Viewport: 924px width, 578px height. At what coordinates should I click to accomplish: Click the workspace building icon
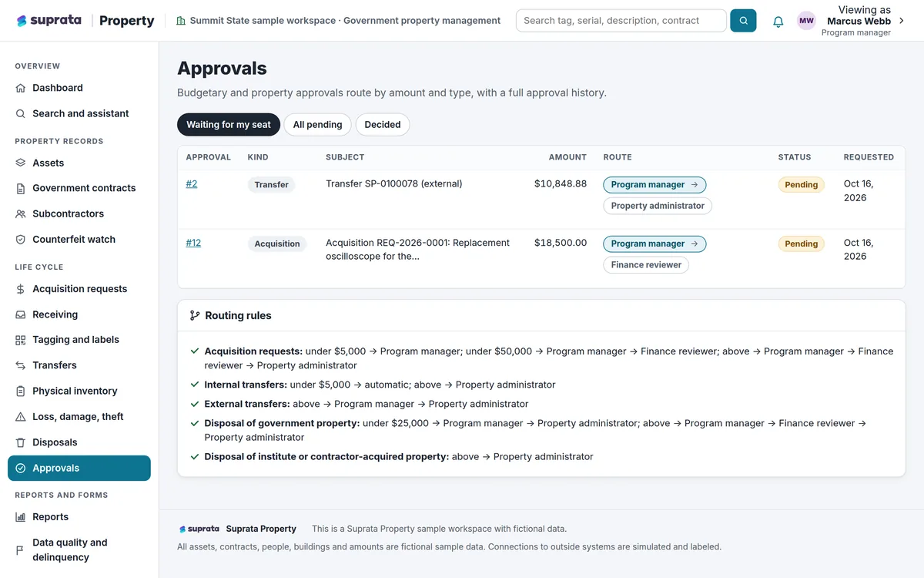coord(181,21)
